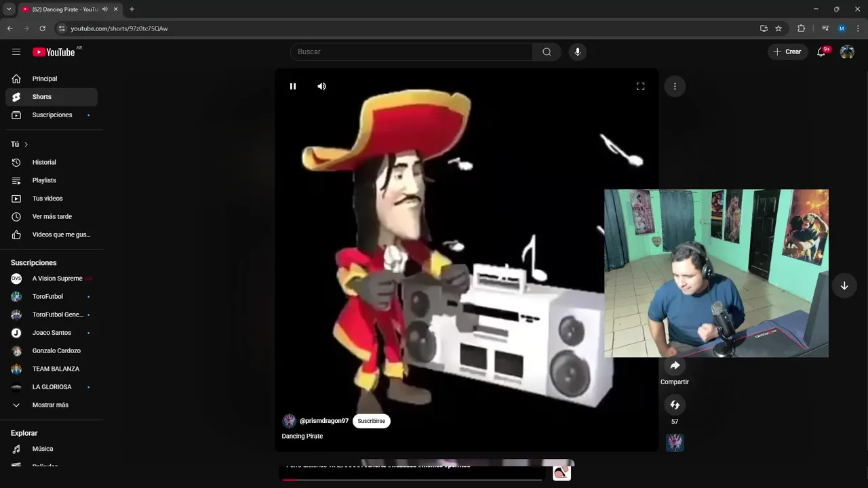Click the remix icon showing 57

[x=675, y=405]
